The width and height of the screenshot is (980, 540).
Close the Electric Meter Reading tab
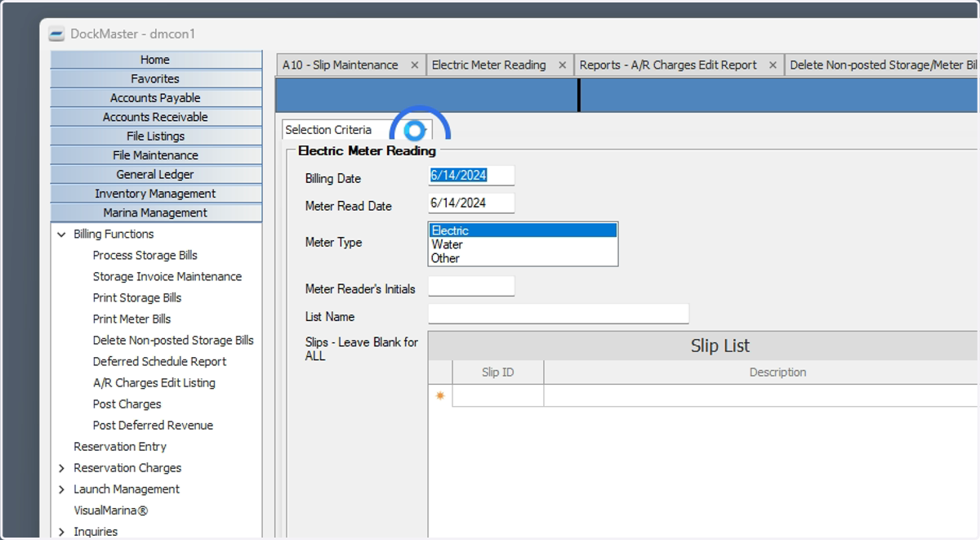coord(562,65)
